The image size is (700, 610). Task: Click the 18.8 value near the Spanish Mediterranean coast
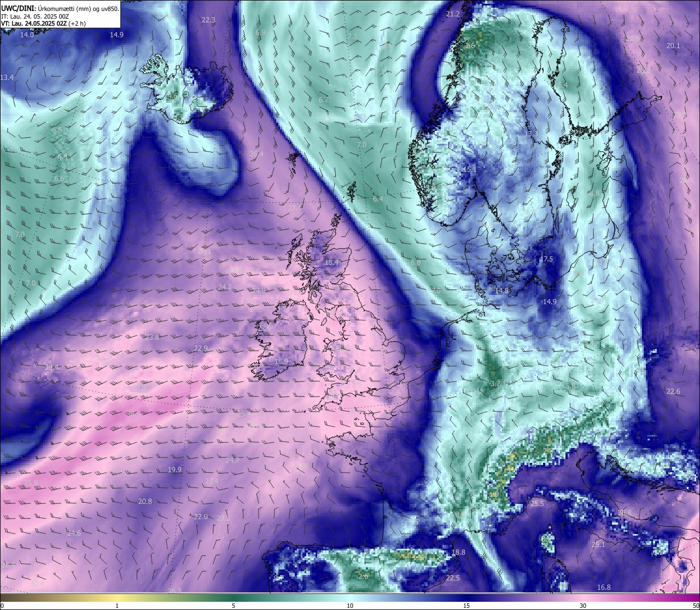[x=458, y=552]
